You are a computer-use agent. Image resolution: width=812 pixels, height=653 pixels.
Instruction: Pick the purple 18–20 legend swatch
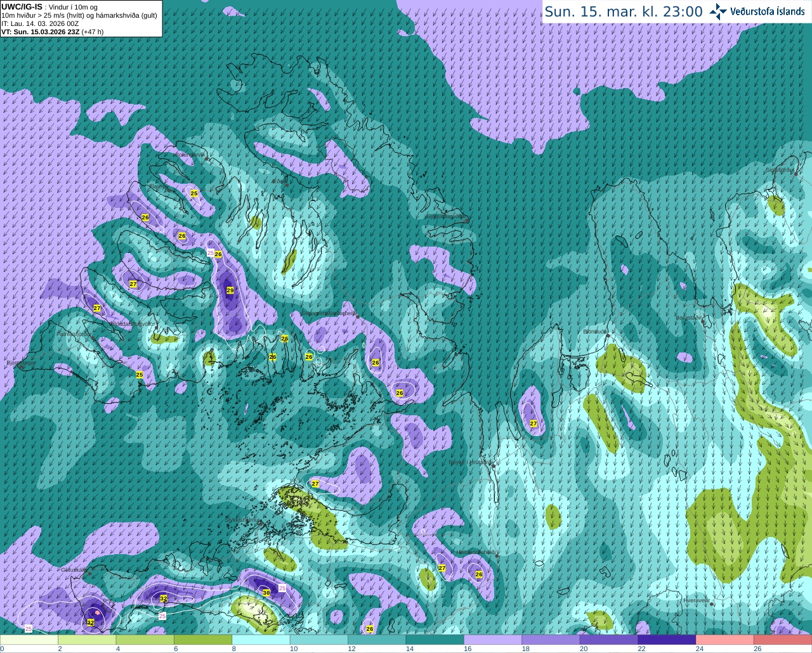pos(551,640)
